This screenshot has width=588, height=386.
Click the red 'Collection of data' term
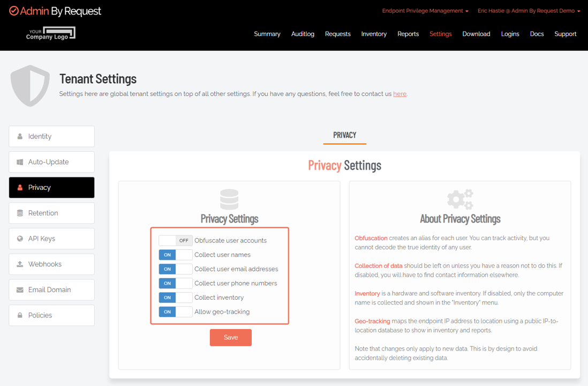379,266
